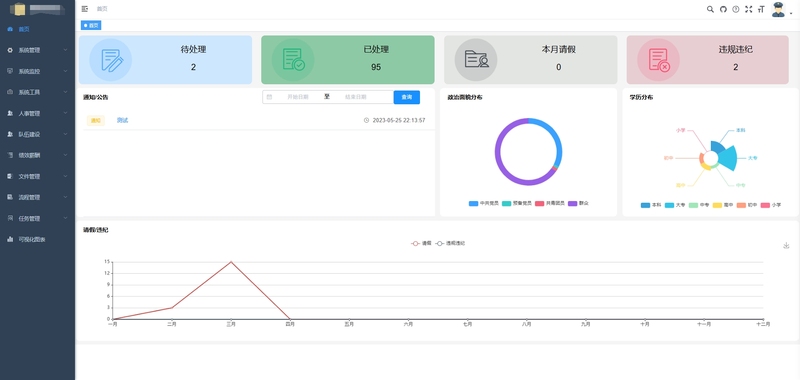The image size is (800, 380).
Task: Switch to the 首页 tag tab
Action: click(91, 25)
